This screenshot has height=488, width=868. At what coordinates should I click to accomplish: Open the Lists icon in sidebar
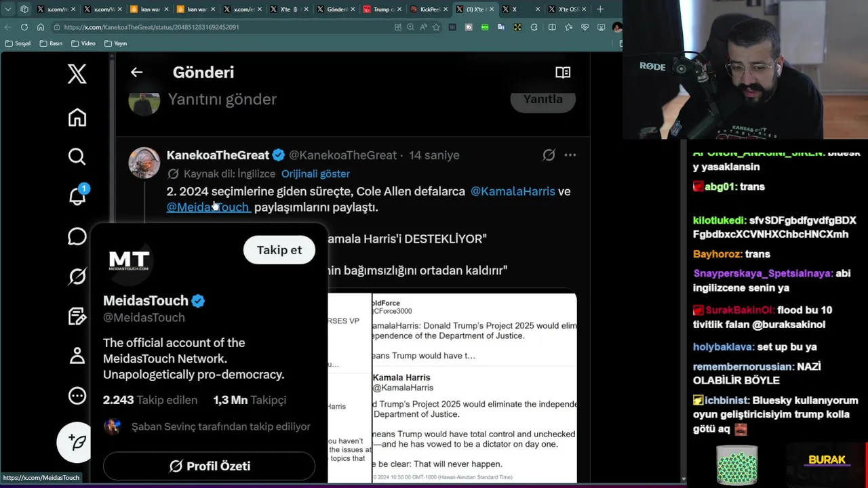tap(77, 316)
